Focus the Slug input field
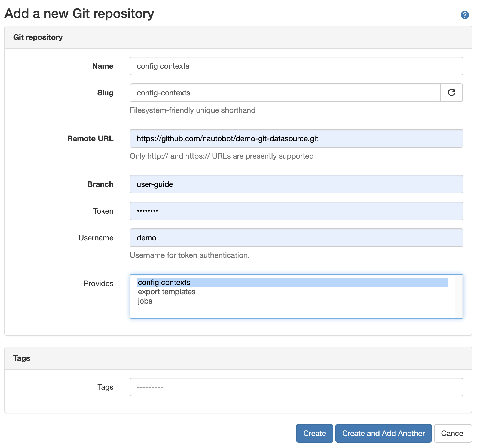This screenshot has height=448, width=477. (285, 93)
